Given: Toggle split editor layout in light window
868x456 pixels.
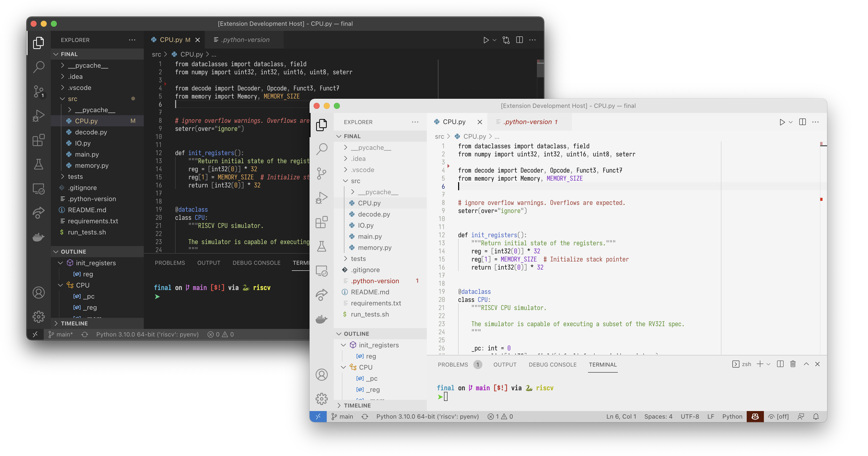Looking at the screenshot, I should click(x=802, y=122).
